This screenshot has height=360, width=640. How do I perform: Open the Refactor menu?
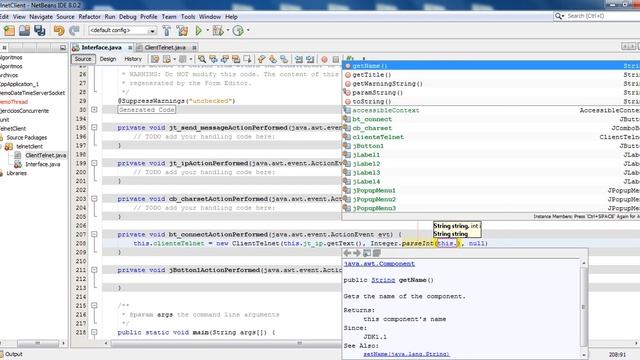coord(89,17)
